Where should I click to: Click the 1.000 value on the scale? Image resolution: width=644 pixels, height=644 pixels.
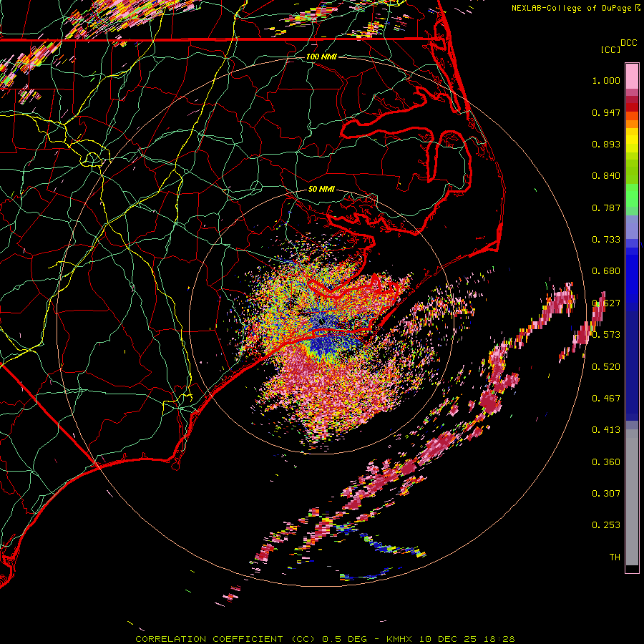tap(606, 80)
